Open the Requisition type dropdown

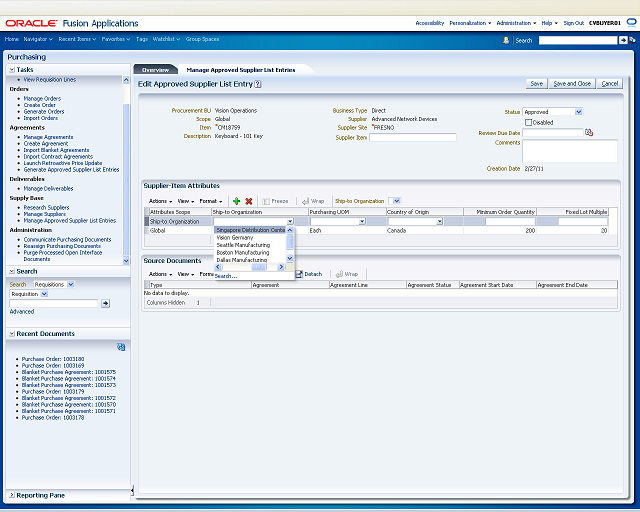point(44,294)
